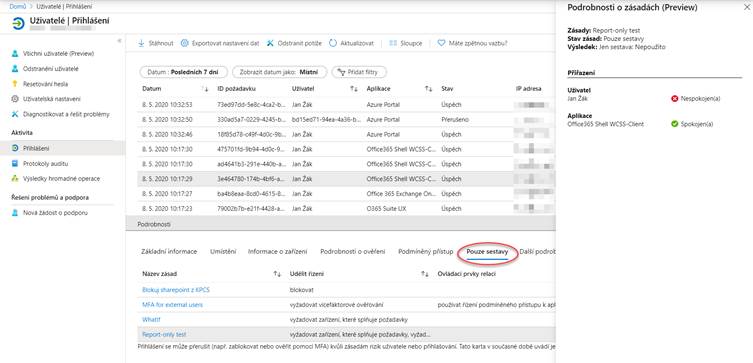Collapse the left sidebar with chevron

[x=119, y=41]
